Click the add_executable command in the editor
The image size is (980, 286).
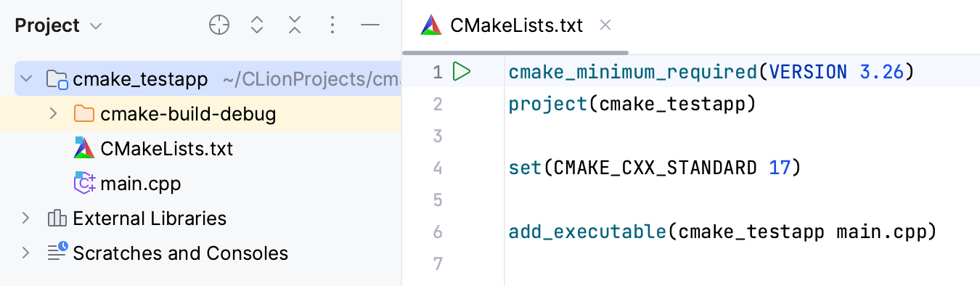pyautogui.click(x=587, y=232)
